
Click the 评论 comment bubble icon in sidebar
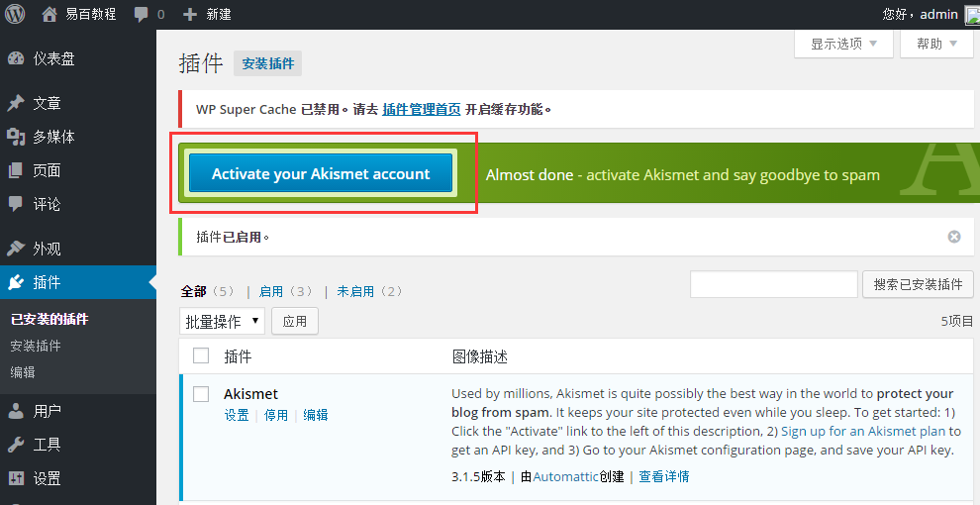[16, 204]
